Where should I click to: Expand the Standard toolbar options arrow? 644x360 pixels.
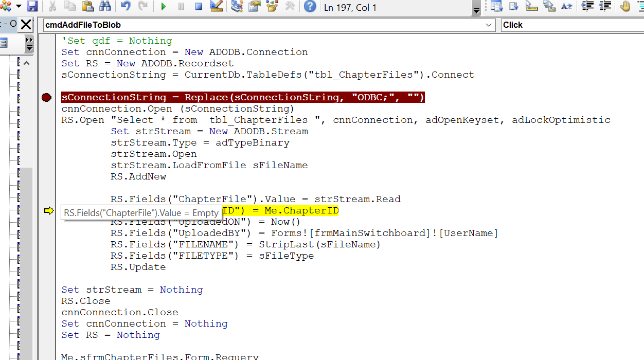(x=476, y=8)
